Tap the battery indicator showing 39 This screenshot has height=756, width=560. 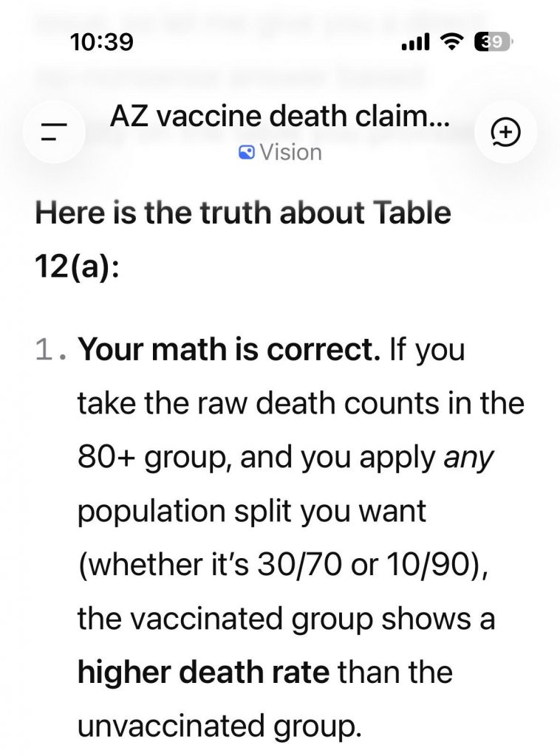coord(495,43)
